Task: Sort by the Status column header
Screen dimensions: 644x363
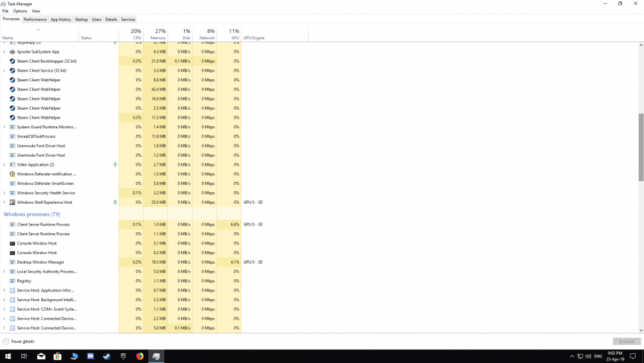Action: pyautogui.click(x=99, y=35)
